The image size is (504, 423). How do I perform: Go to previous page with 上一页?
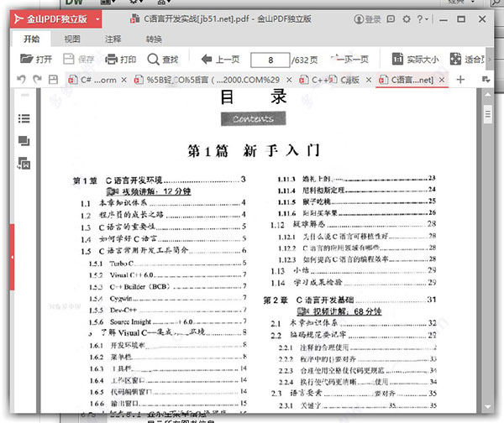[x=220, y=60]
